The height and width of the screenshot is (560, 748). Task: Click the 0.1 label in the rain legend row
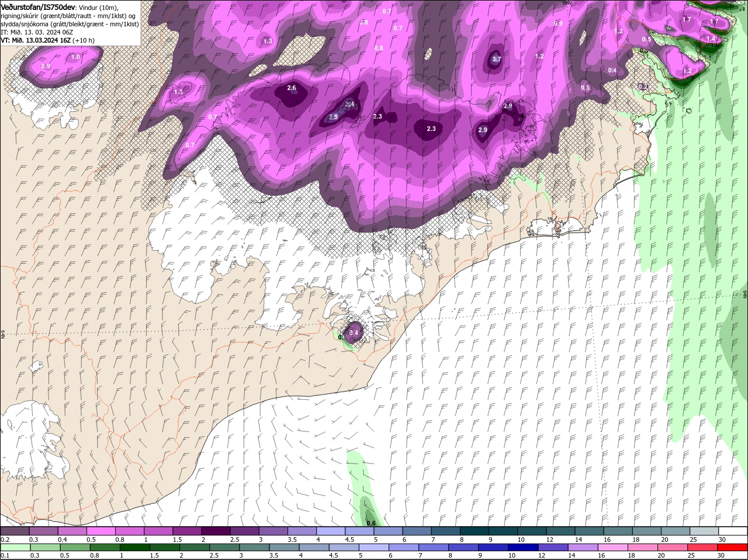pyautogui.click(x=5, y=556)
